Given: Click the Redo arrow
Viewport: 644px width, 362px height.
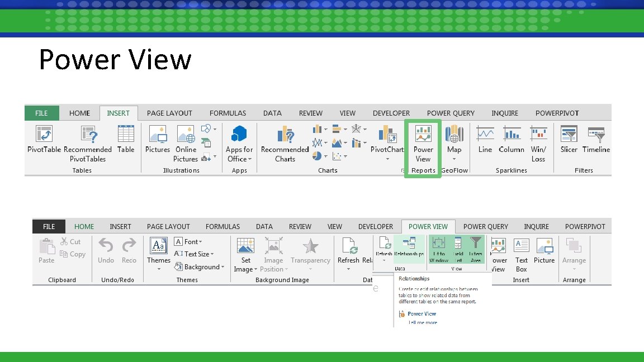Looking at the screenshot, I should [129, 245].
